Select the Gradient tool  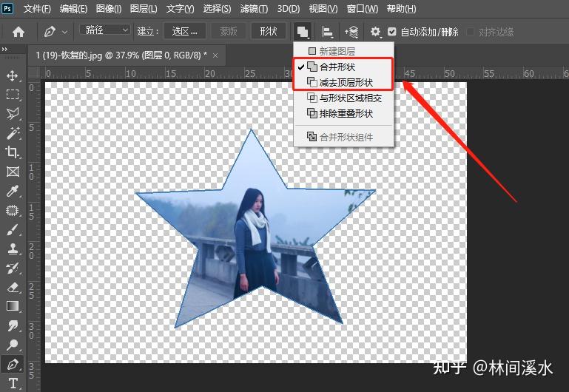coord(13,306)
